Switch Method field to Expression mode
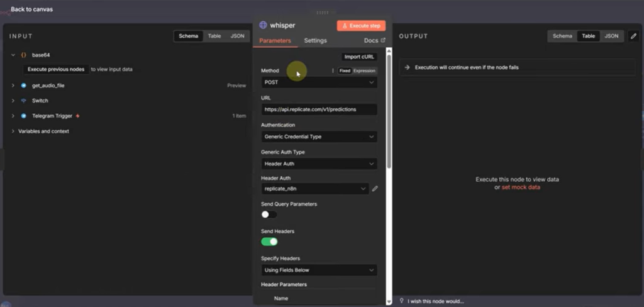Viewport: 644px width, 307px height. [x=364, y=71]
